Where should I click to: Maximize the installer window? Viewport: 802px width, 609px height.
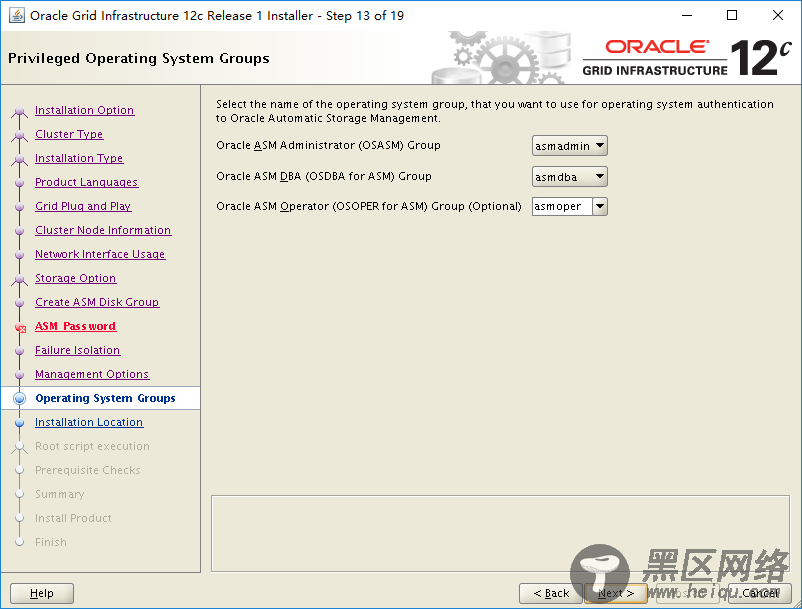732,15
